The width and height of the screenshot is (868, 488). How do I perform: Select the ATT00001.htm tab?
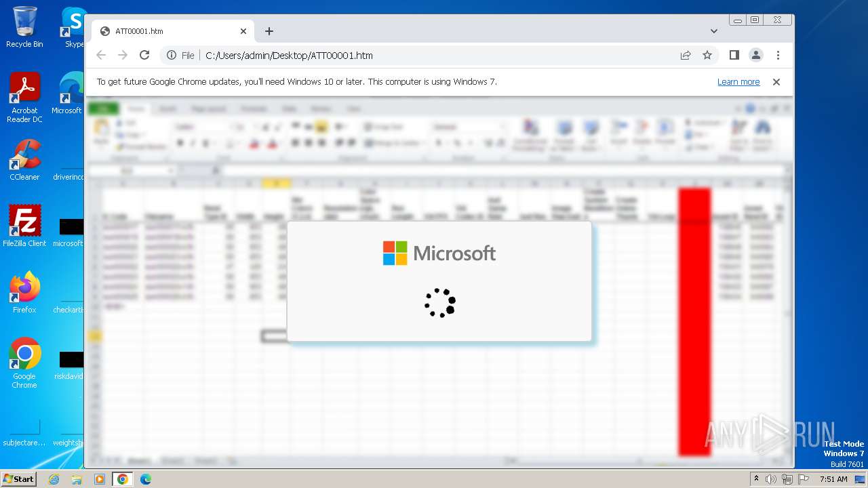[x=173, y=31]
